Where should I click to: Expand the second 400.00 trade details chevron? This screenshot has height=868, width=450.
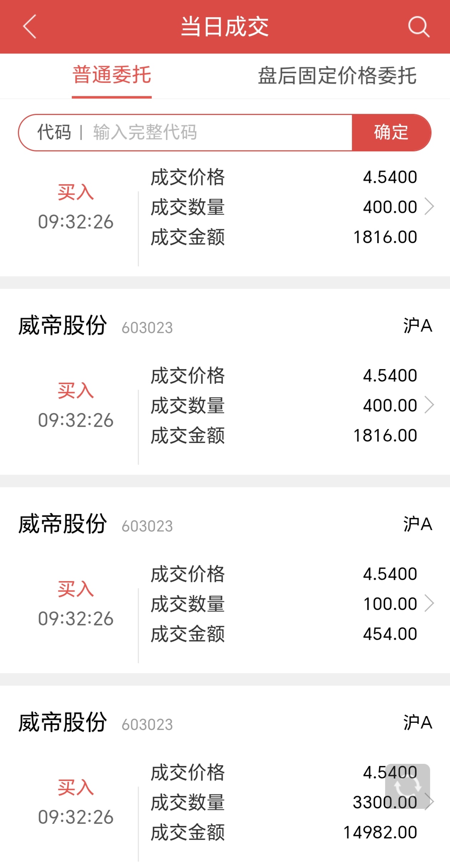[x=429, y=405]
